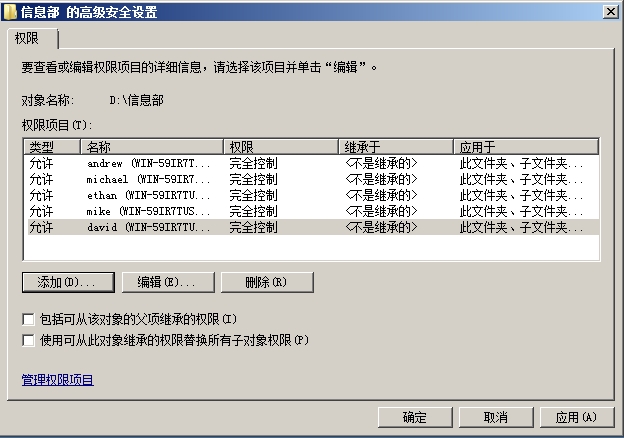Click the 删除(R) button
The image size is (624, 438).
(267, 282)
